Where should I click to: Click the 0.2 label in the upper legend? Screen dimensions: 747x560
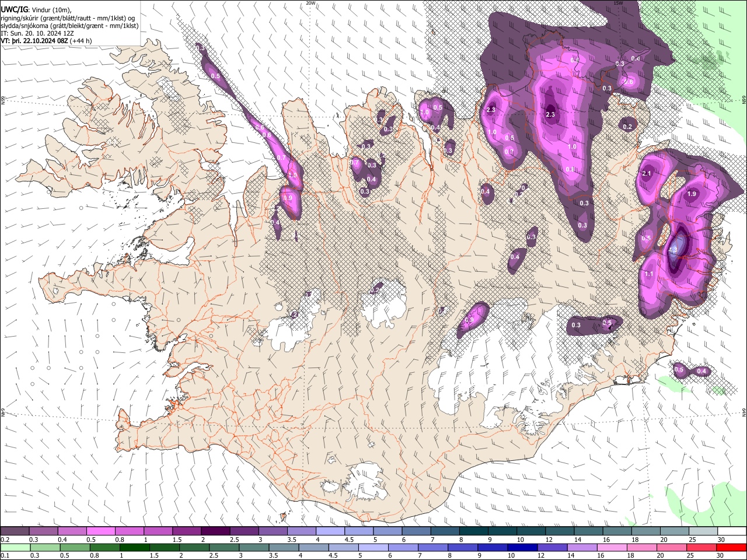coord(5,540)
